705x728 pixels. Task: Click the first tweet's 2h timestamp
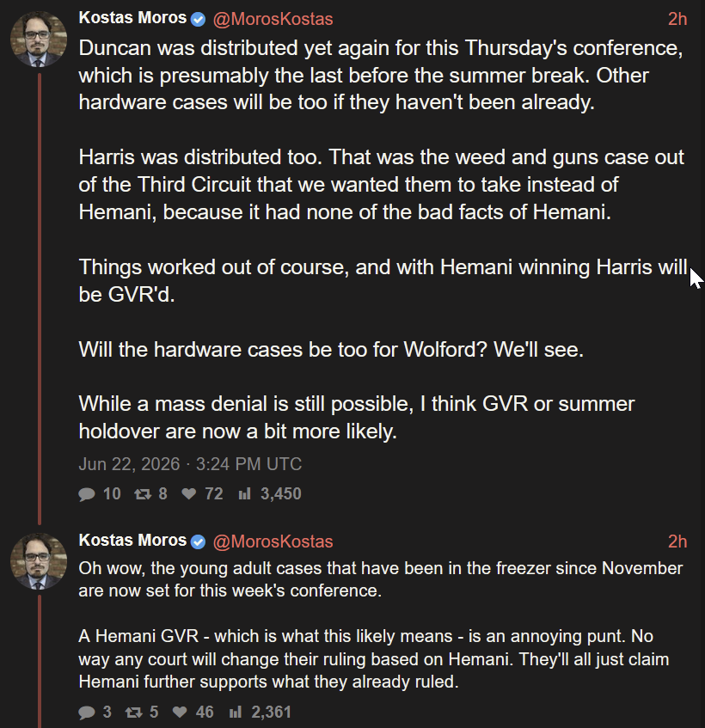point(677,19)
